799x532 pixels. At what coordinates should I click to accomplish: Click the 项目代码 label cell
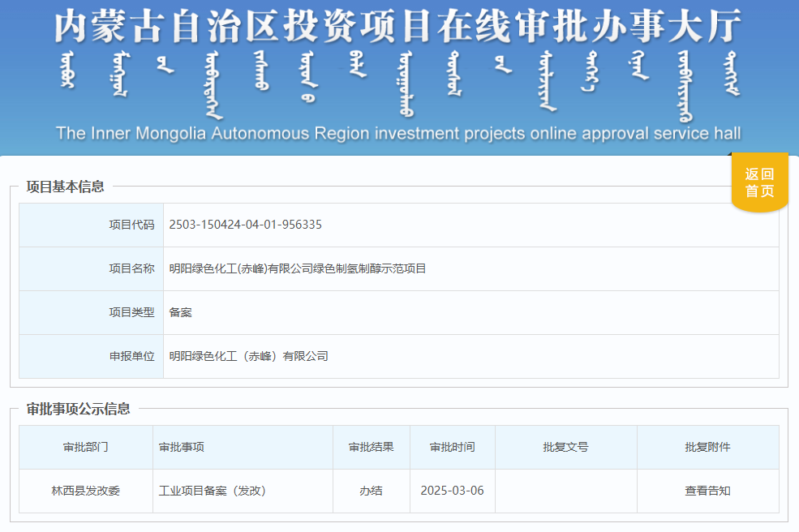(91, 225)
